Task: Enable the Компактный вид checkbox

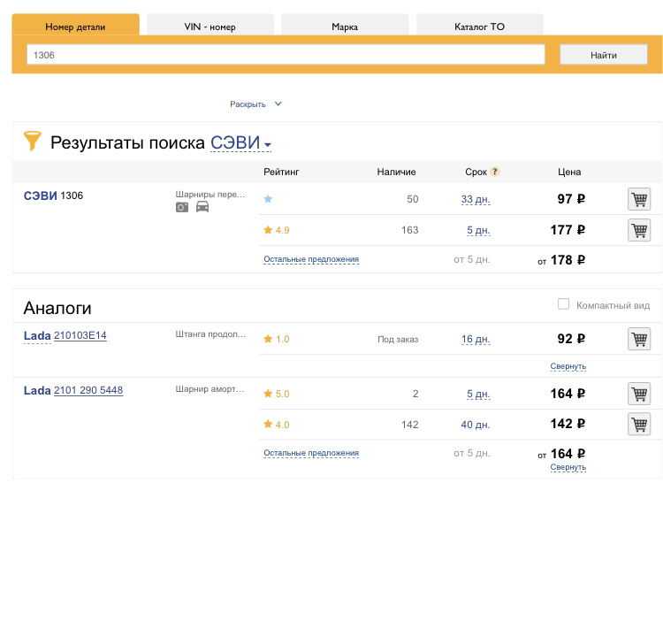Action: 563,304
